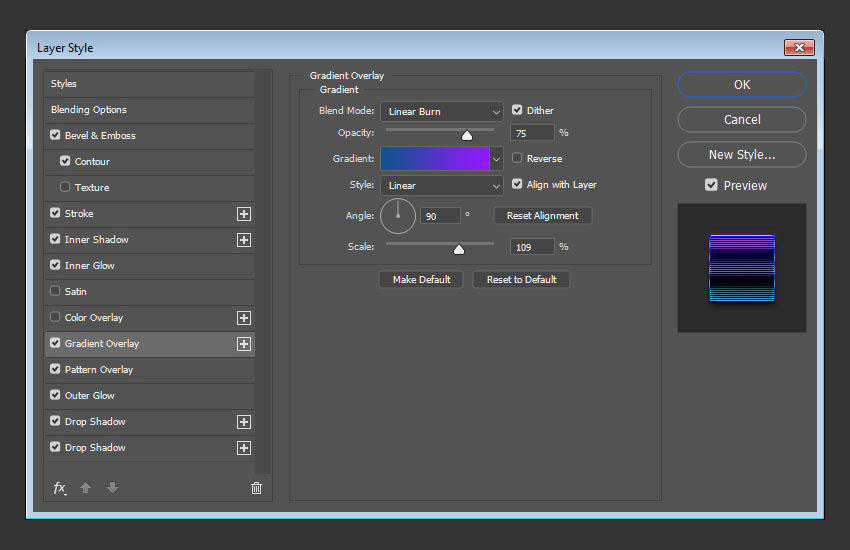Open the Style Linear dropdown
Screen dimensions: 850x550
tap(442, 185)
